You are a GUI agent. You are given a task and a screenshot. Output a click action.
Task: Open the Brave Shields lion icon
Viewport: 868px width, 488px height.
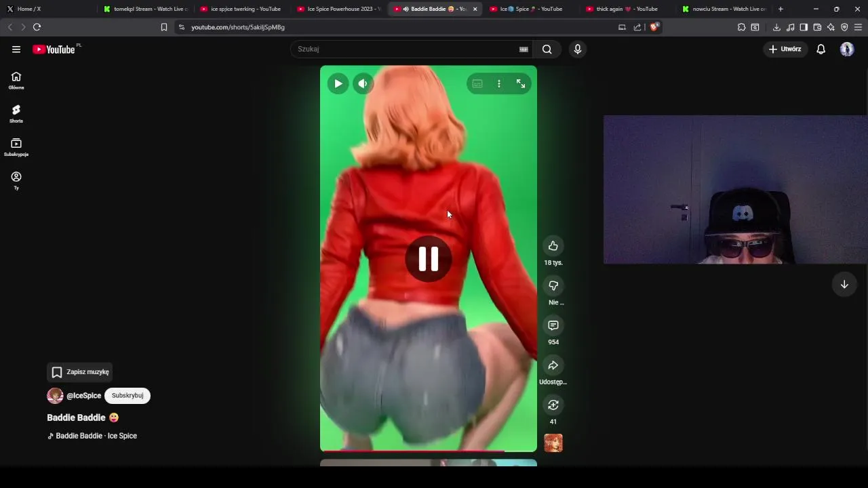click(654, 27)
